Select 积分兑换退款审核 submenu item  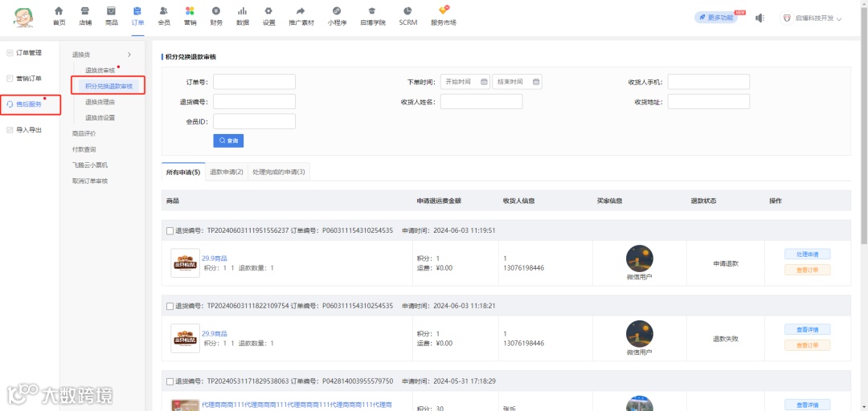[x=109, y=86]
